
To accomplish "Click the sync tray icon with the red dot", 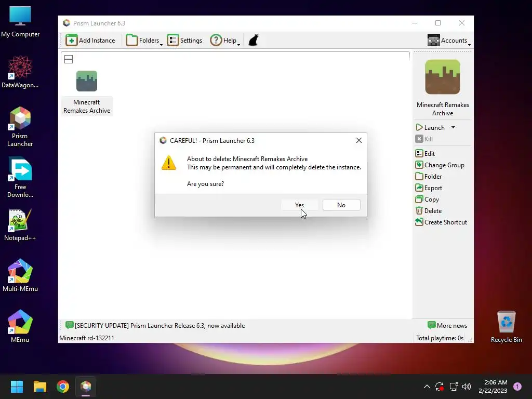I will coord(440,387).
